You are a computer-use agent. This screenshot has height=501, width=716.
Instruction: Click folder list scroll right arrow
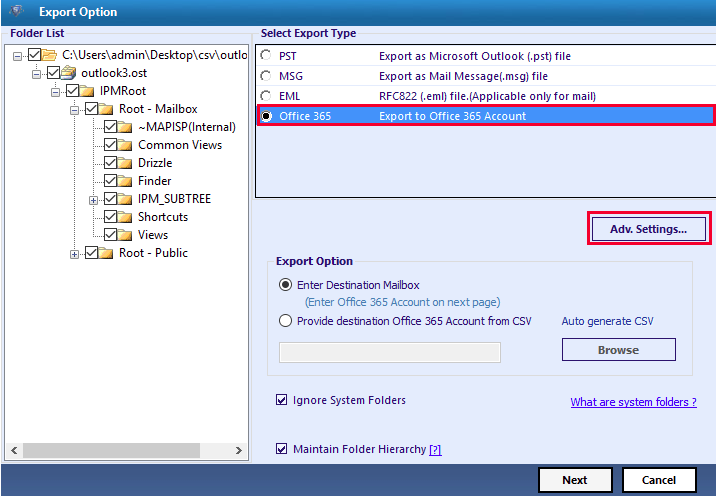tap(238, 451)
